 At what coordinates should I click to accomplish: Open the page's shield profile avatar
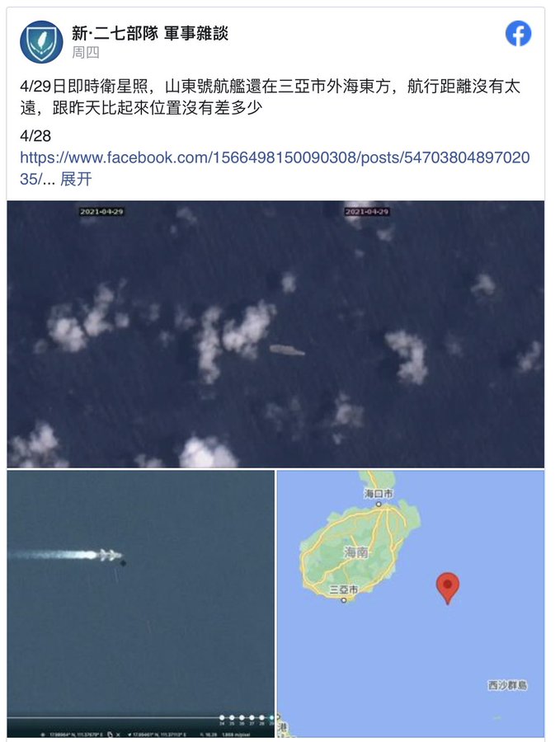click(x=41, y=42)
